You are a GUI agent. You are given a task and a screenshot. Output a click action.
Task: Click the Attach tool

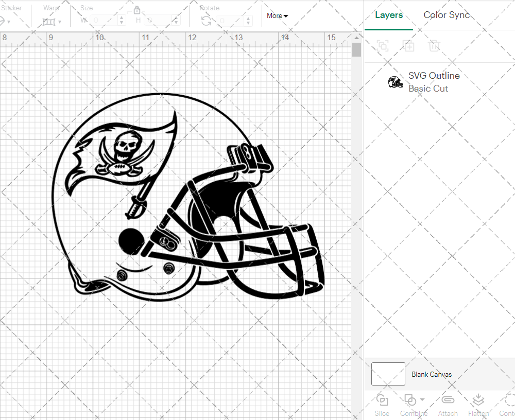[x=448, y=406]
